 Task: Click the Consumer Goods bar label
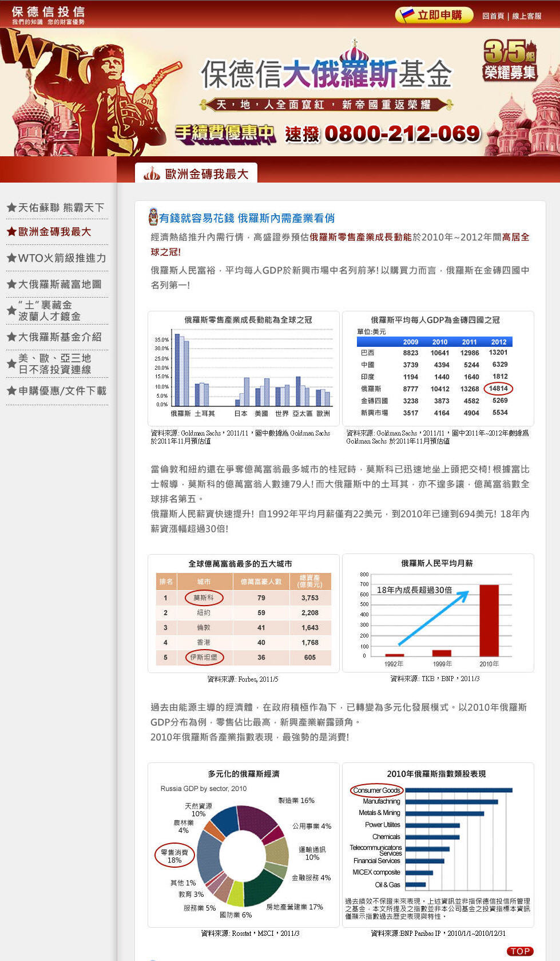pyautogui.click(x=376, y=790)
